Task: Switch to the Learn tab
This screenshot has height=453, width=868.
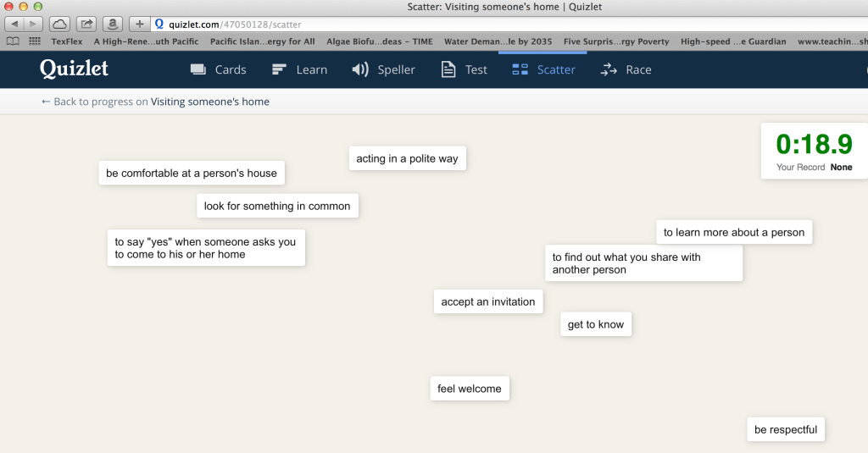Action: [x=299, y=69]
